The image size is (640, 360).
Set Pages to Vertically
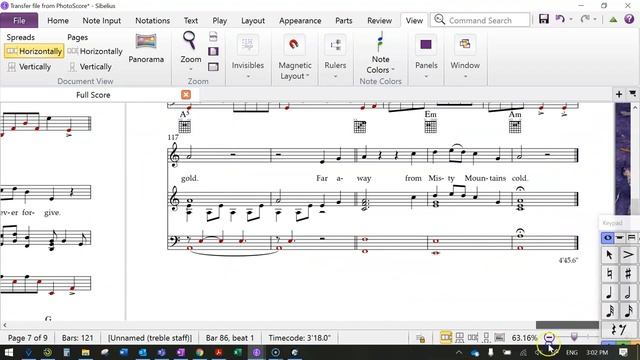(x=89, y=67)
